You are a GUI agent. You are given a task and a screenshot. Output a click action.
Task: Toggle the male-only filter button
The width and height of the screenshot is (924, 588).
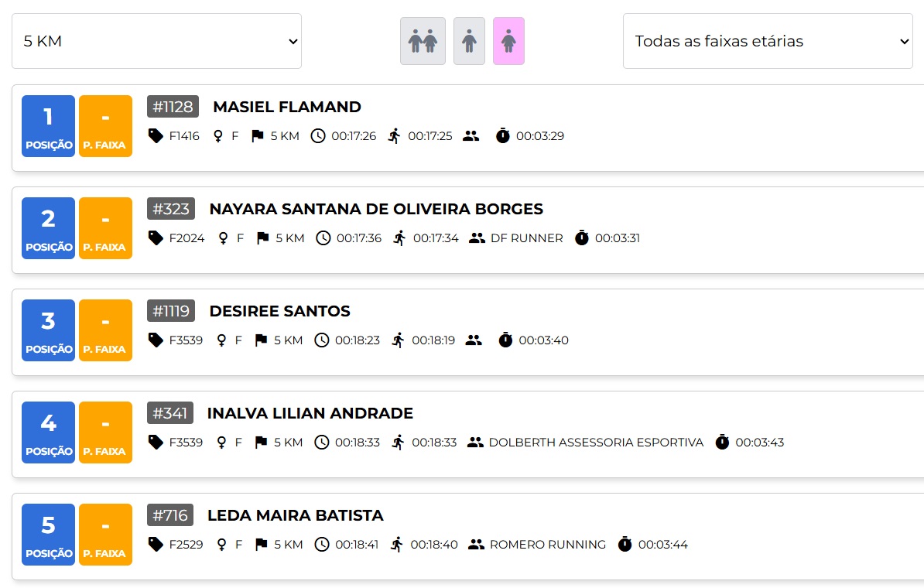coord(469,41)
